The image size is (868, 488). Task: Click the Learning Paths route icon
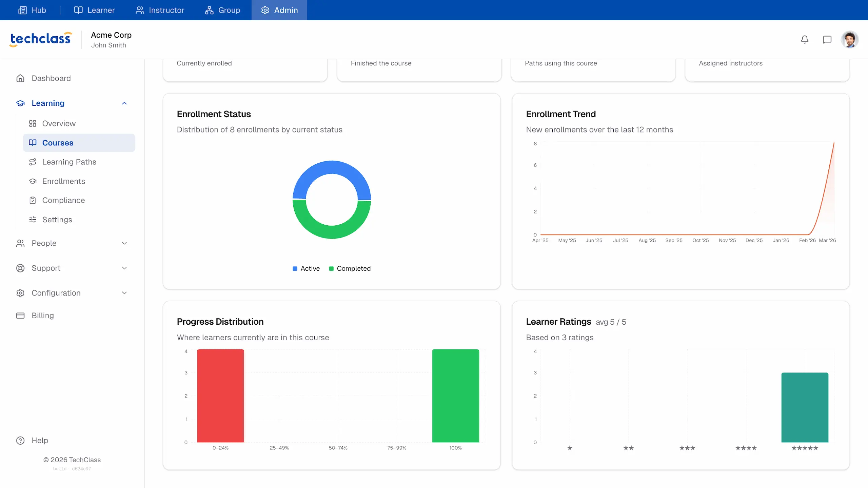point(33,162)
